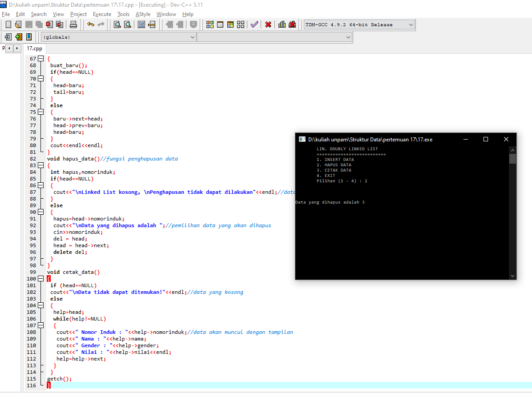Viewport: 532px width, 393px height.
Task: Open Replace using the second magnifier icon
Action: (x=128, y=24)
